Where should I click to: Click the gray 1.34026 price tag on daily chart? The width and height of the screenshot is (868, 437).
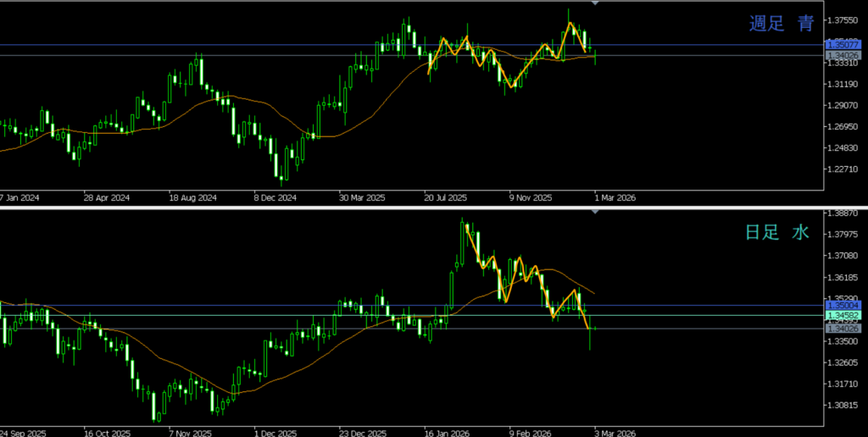pos(842,329)
